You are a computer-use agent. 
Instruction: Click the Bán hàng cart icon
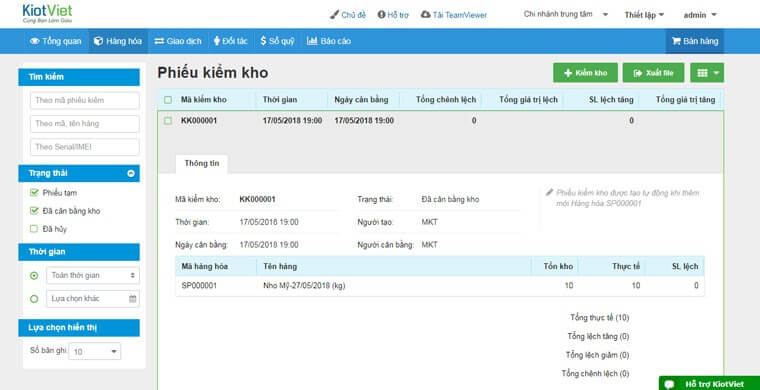point(676,41)
